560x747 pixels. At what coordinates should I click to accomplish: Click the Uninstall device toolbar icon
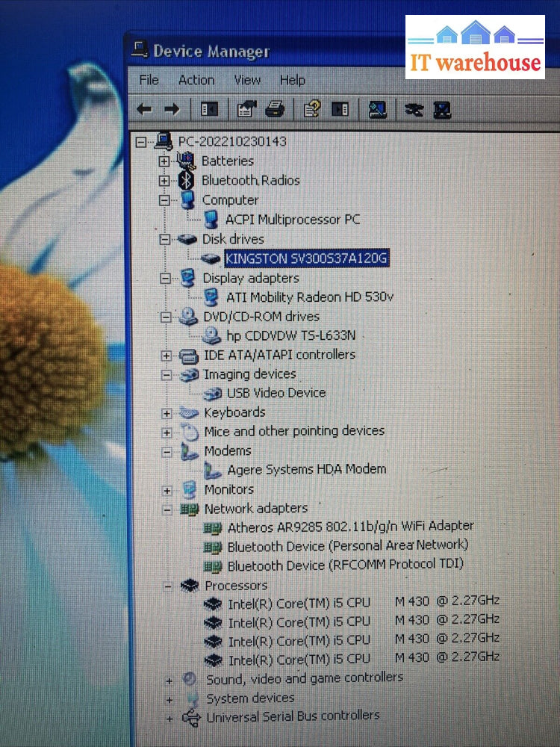click(443, 111)
